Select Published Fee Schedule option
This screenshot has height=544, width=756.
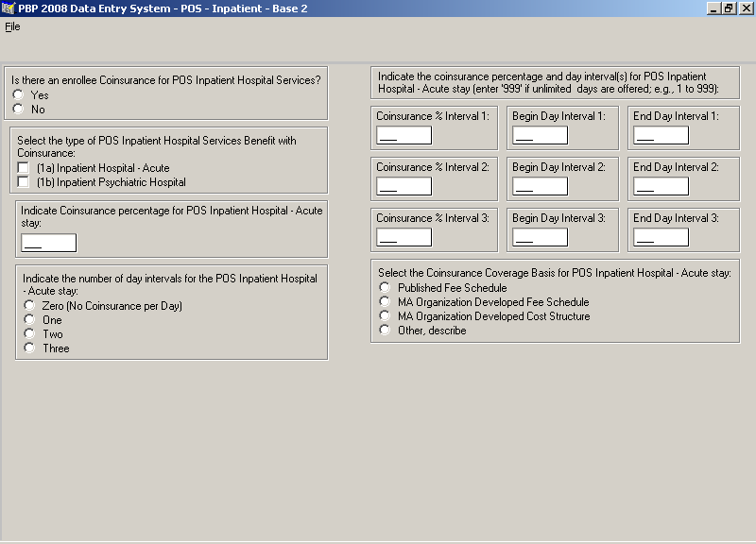pos(385,287)
